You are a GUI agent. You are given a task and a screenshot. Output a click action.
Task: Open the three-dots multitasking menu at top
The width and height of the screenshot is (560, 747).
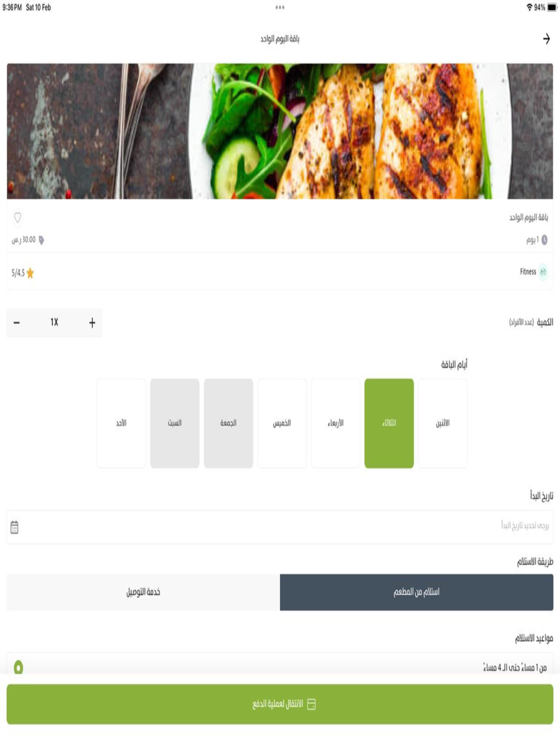(x=280, y=7)
